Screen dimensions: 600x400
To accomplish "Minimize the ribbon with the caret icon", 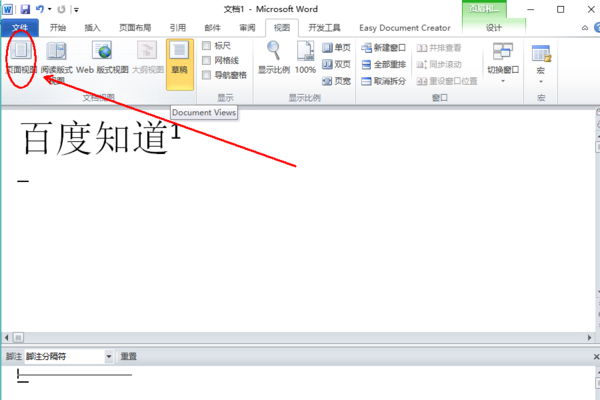I will [585, 28].
